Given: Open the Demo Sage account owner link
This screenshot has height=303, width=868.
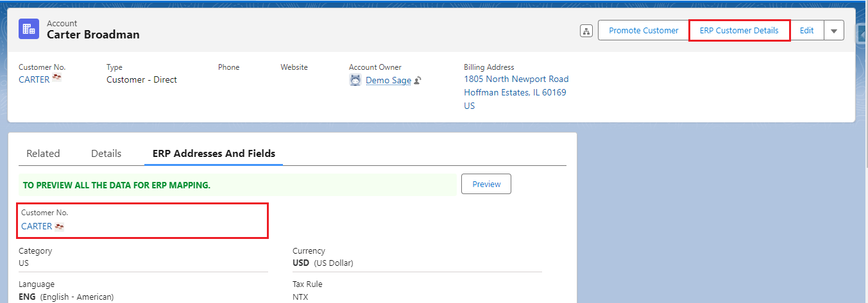Looking at the screenshot, I should (x=388, y=80).
